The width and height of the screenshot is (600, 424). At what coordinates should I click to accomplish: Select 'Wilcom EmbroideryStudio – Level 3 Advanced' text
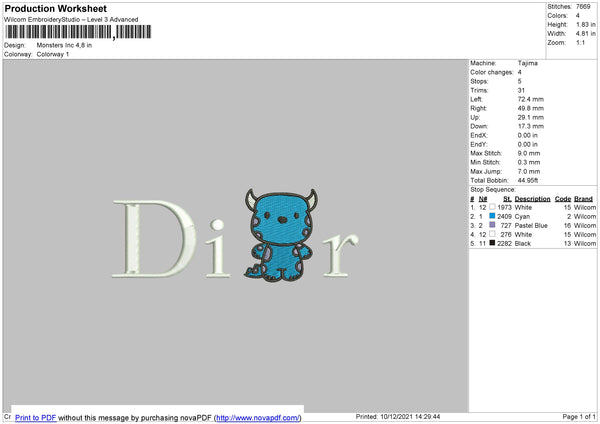pyautogui.click(x=71, y=20)
